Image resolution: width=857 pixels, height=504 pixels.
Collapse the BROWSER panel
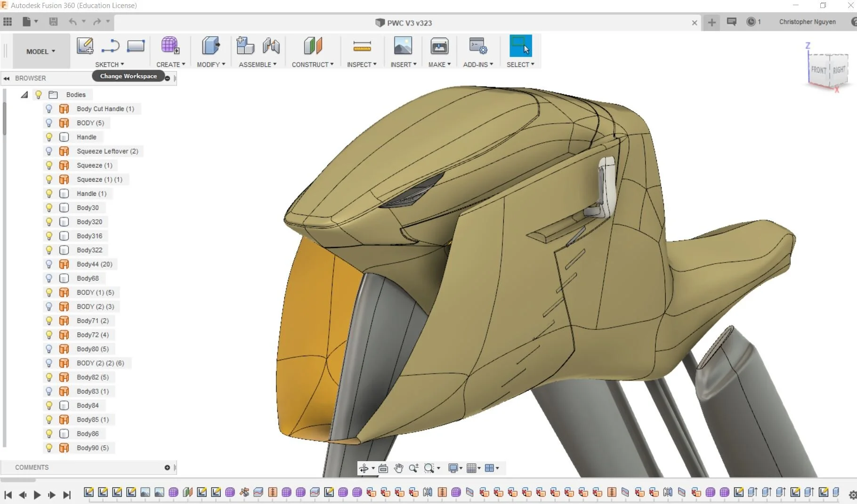(x=7, y=78)
